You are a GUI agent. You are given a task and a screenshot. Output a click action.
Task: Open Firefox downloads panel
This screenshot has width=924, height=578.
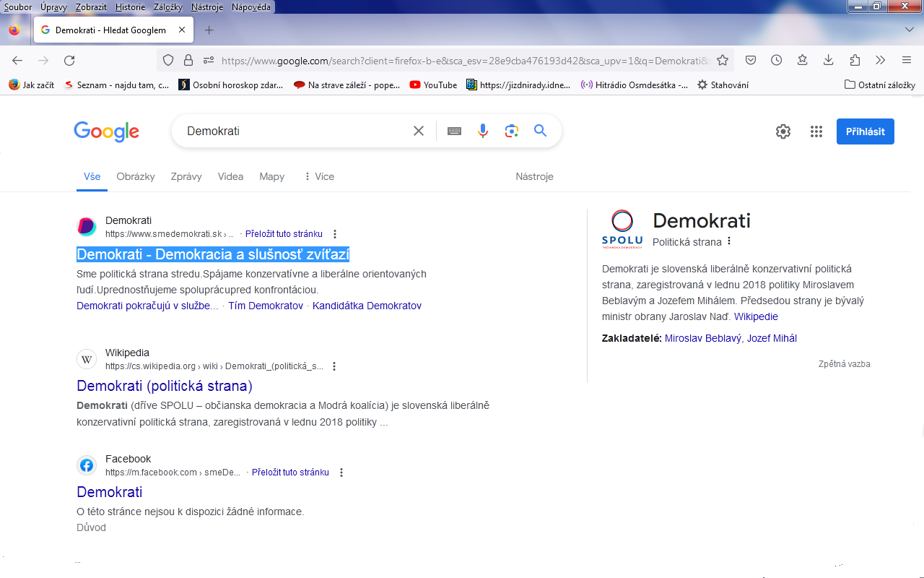(828, 61)
